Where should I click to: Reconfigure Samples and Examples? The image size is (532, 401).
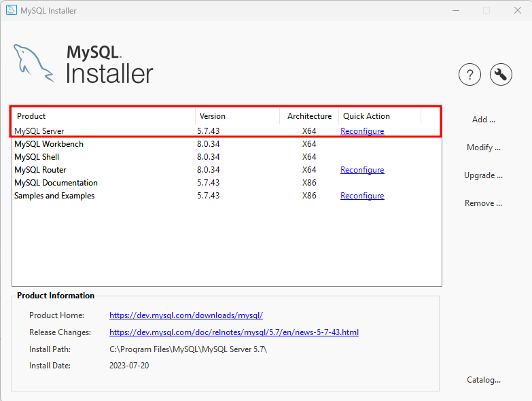(362, 196)
